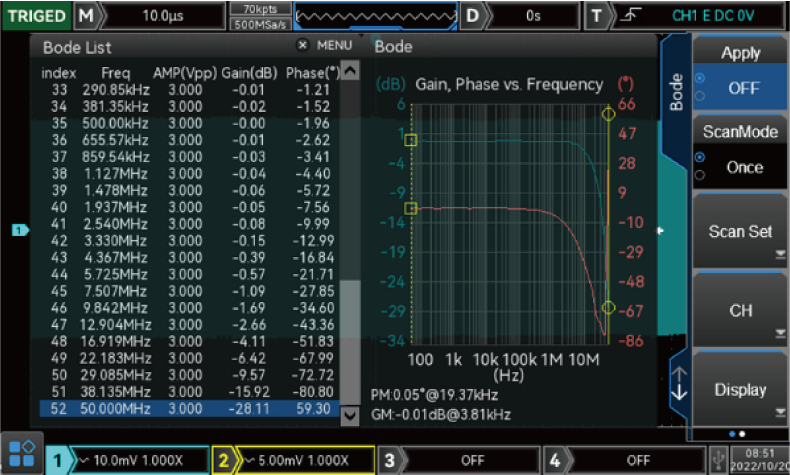
Task: Select the channel 2 badge
Action: (x=223, y=459)
